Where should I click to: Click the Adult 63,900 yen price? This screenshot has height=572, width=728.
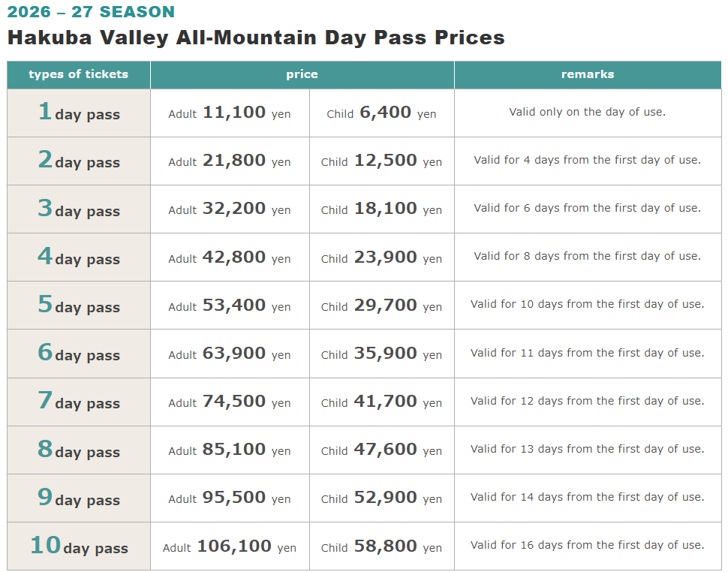point(230,354)
